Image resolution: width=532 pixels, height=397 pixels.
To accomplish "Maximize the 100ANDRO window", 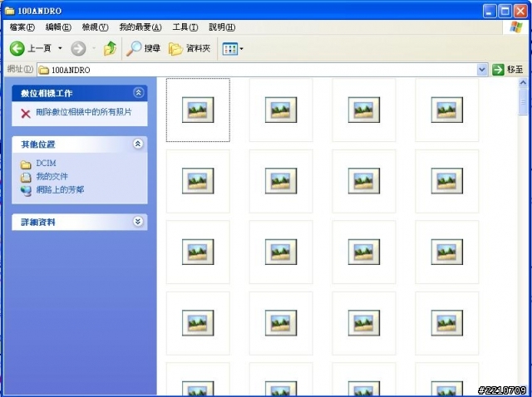I will tap(505, 11).
